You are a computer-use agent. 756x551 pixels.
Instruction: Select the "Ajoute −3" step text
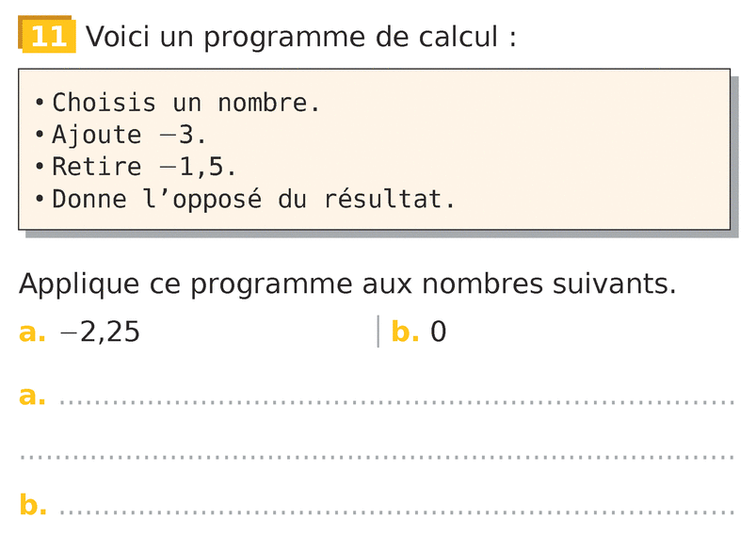click(x=129, y=135)
